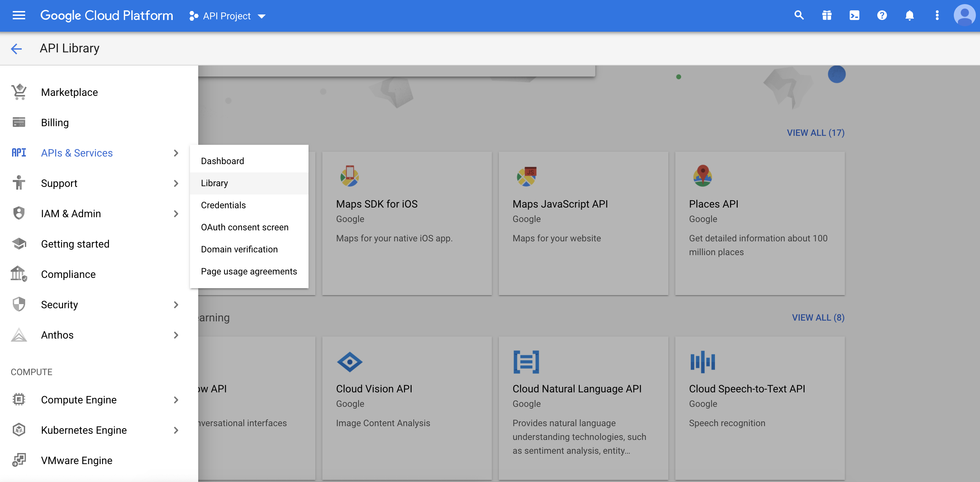Image resolution: width=980 pixels, height=482 pixels.
Task: Select Library in the APIs submenu
Action: click(249, 183)
